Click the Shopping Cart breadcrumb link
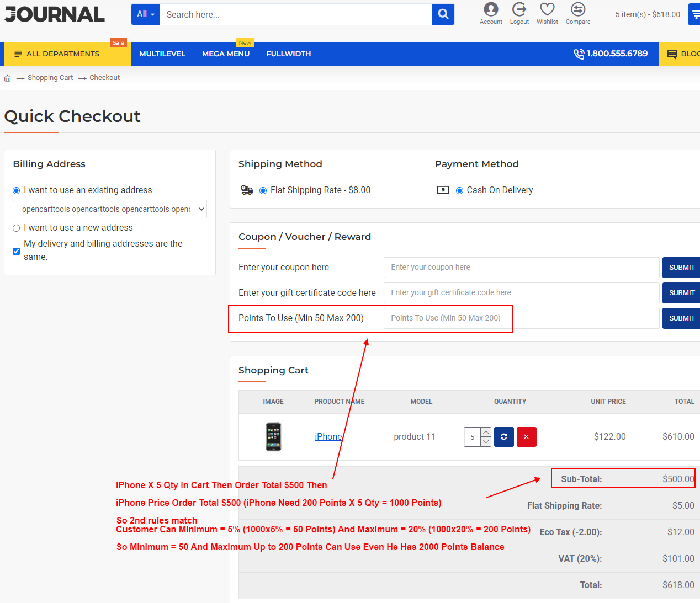This screenshot has width=700, height=603. point(50,78)
